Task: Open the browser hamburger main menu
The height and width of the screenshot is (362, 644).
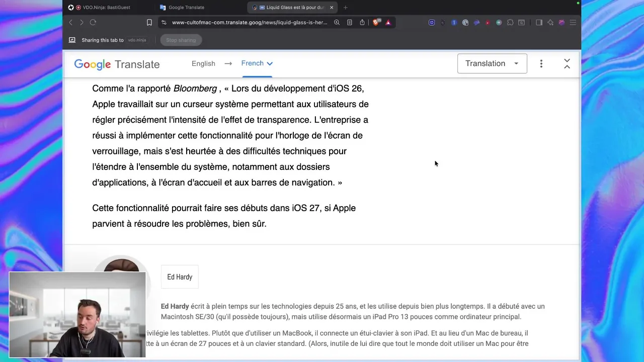Action: coord(573,23)
